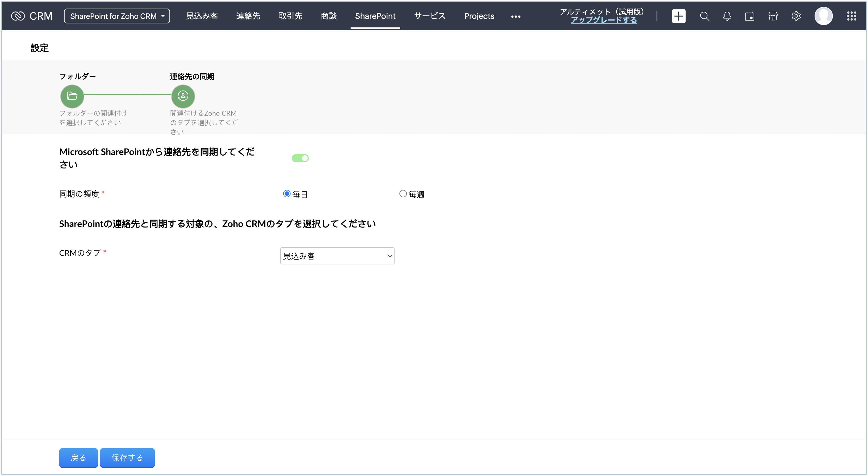The image size is (868, 476).
Task: Switch to the 連絡先 tab
Action: pos(248,16)
